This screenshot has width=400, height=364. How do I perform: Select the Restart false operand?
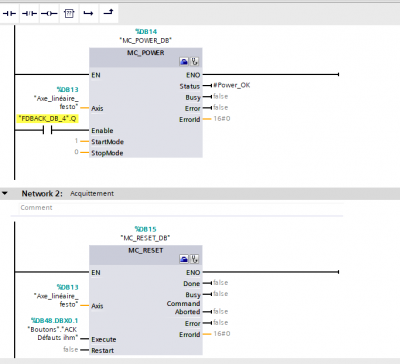pyautogui.click(x=71, y=349)
